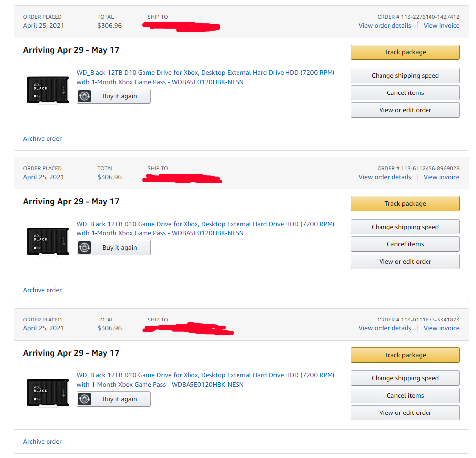Screen dimensions: 476x458
Task: Open second order's WD_Black drive product thumbnail
Action: (48, 241)
